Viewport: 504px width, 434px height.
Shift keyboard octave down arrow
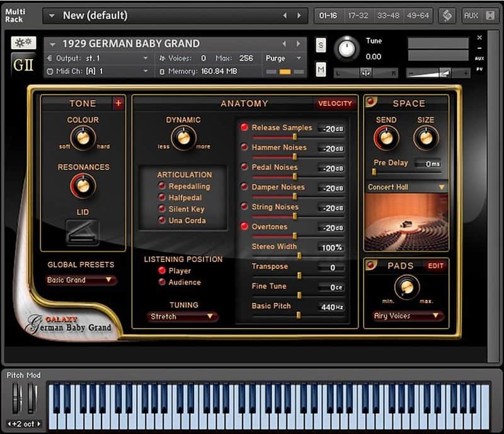point(9,424)
